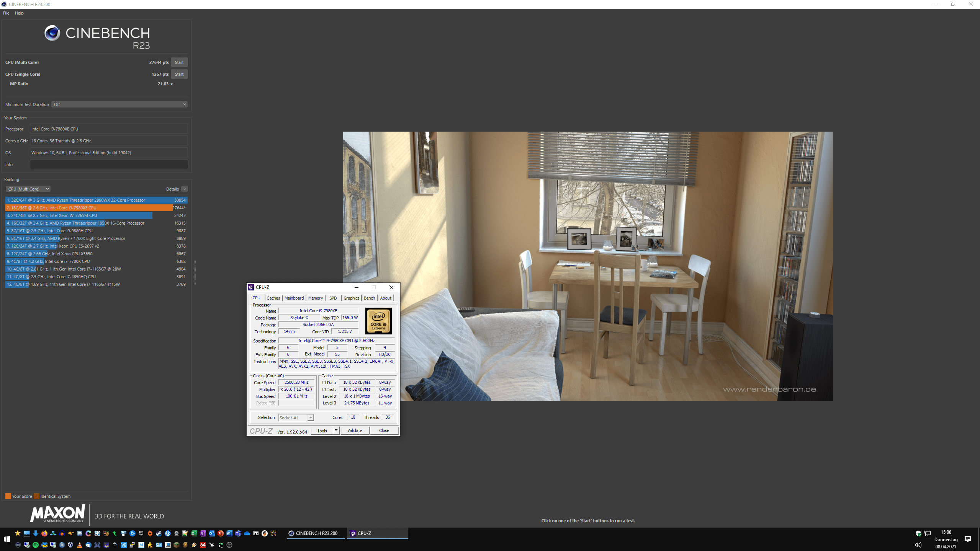Switch to the Mainboard tab in CPU-Z
The image size is (980, 551).
294,298
